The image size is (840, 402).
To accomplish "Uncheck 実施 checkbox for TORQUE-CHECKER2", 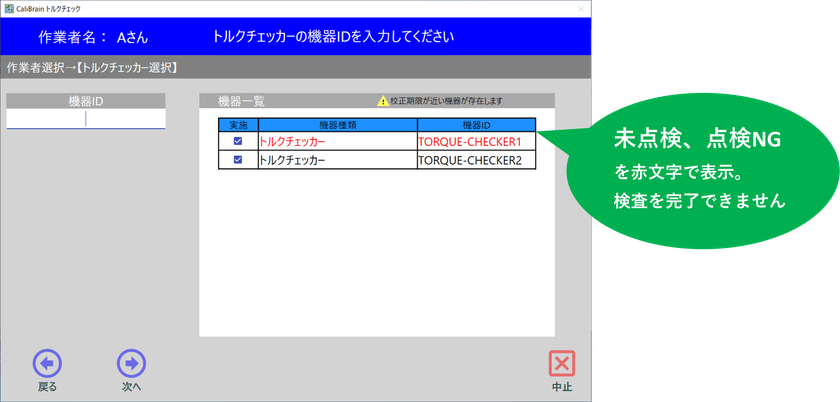I will pyautogui.click(x=238, y=160).
